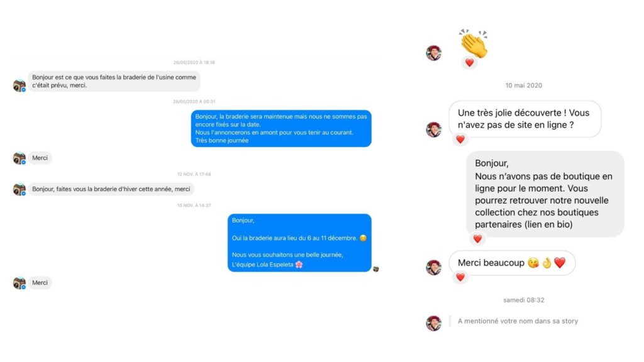Viewport: 644px width, 362px height.
Task: Click heart reaction under clapping hands emoji
Action: point(469,63)
